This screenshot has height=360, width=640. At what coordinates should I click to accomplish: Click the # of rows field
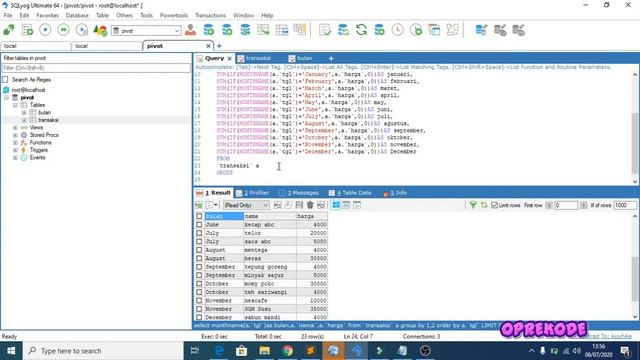coord(624,205)
